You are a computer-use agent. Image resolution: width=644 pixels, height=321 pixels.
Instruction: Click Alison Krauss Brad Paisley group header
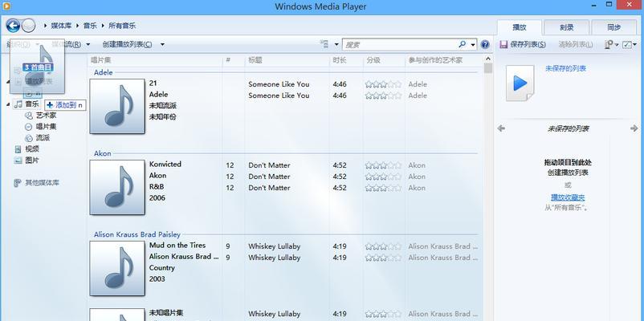coord(137,235)
